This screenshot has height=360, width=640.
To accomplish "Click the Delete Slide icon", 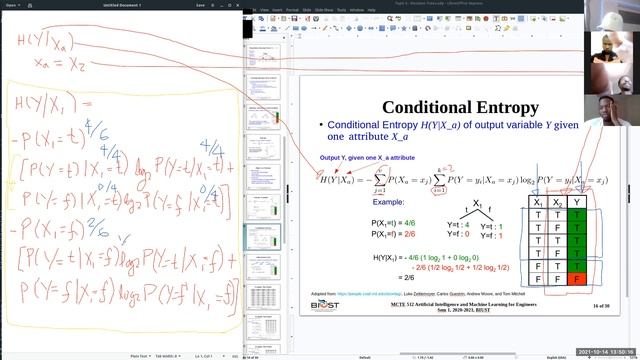I will [553, 18].
